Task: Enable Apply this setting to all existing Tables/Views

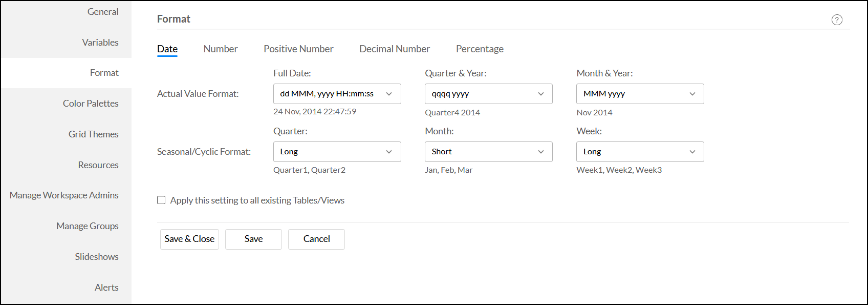Action: point(161,200)
